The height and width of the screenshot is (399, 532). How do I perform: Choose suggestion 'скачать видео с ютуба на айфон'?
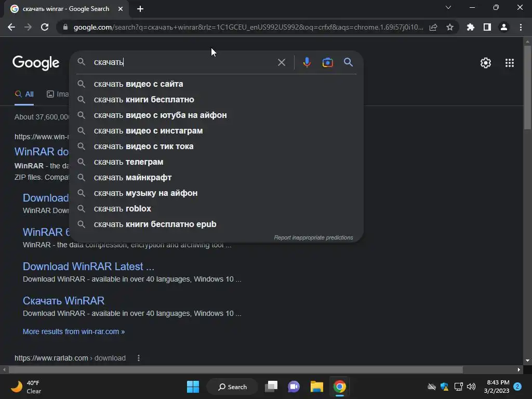pos(217,115)
